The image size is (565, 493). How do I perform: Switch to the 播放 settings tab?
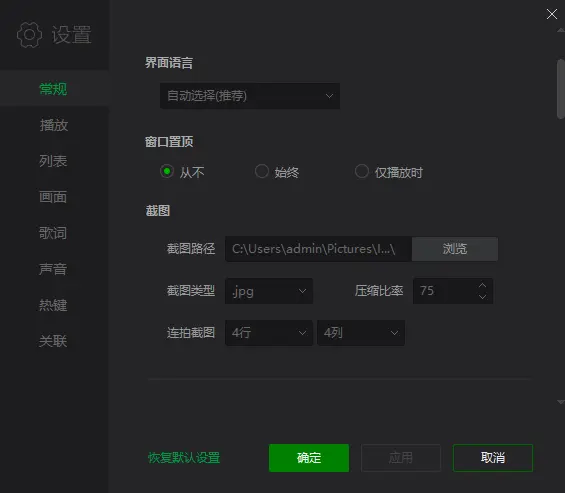[54, 125]
